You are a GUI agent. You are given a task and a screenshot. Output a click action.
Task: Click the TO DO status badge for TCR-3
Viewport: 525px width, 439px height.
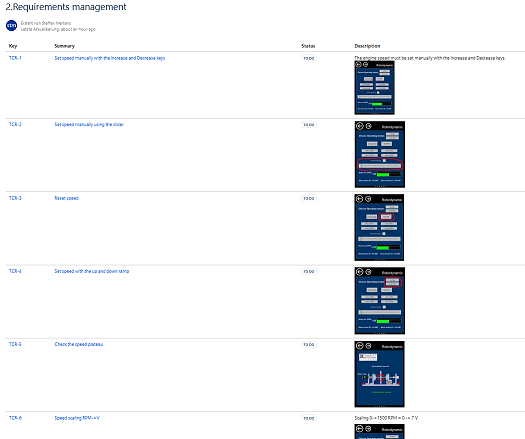[309, 198]
